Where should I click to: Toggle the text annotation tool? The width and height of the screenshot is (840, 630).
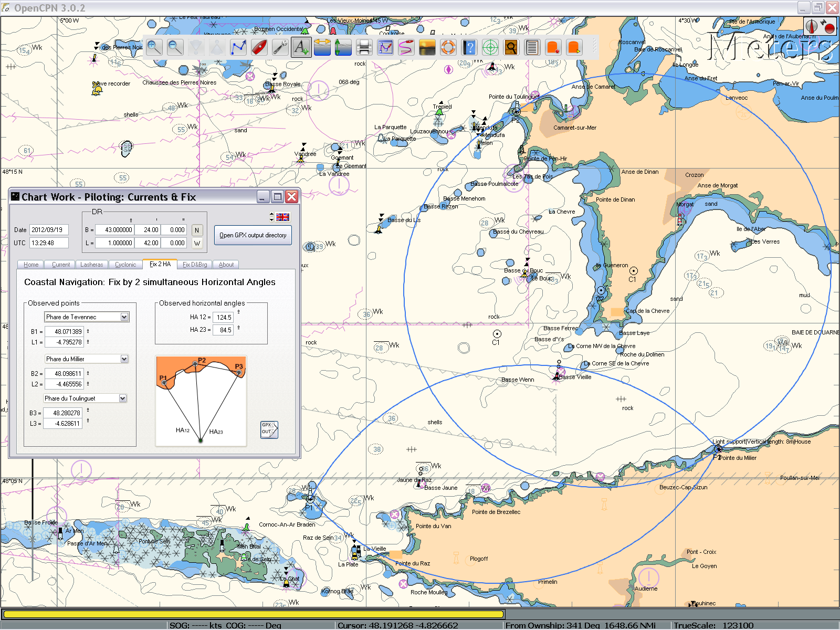click(x=301, y=47)
